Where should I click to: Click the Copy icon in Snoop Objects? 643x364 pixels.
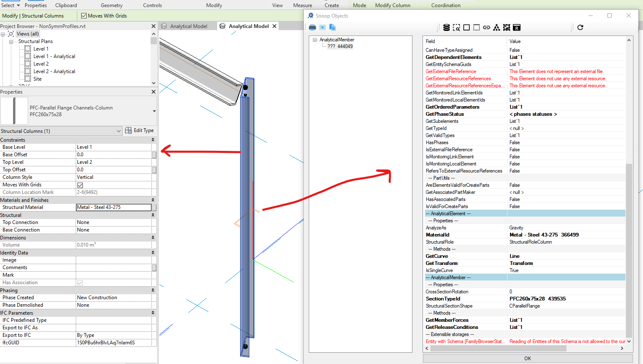332,27
